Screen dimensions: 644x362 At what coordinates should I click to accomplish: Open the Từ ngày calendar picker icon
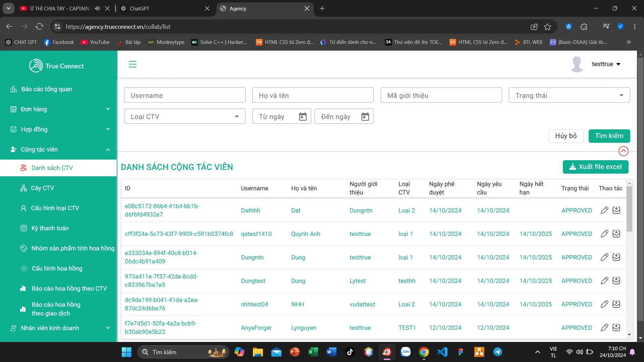303,117
